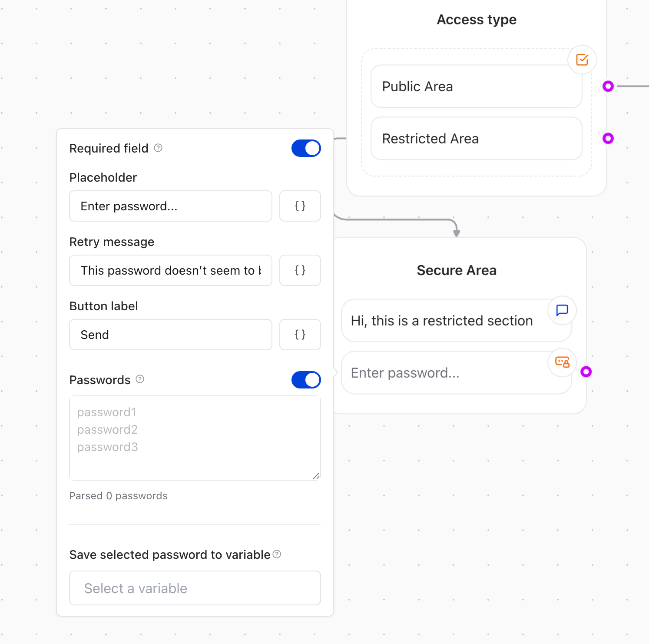Click the password field icon on Enter password block
The height and width of the screenshot is (644, 649).
pos(562,363)
